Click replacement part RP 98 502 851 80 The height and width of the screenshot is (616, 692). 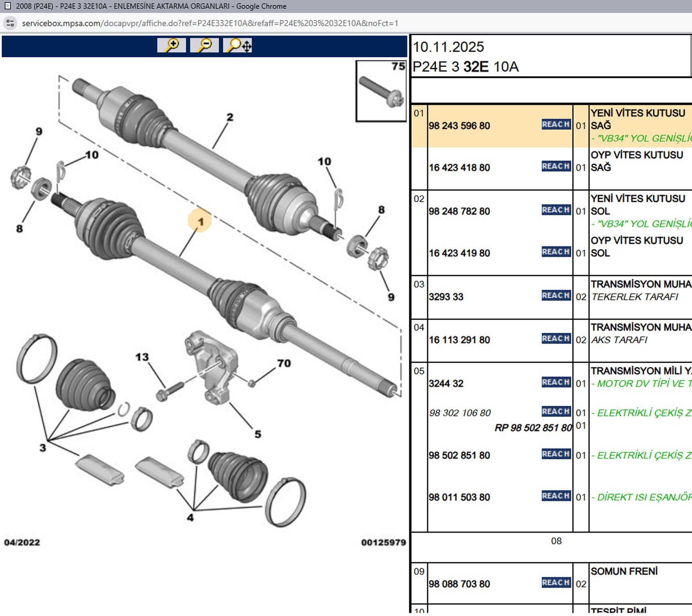tap(533, 428)
